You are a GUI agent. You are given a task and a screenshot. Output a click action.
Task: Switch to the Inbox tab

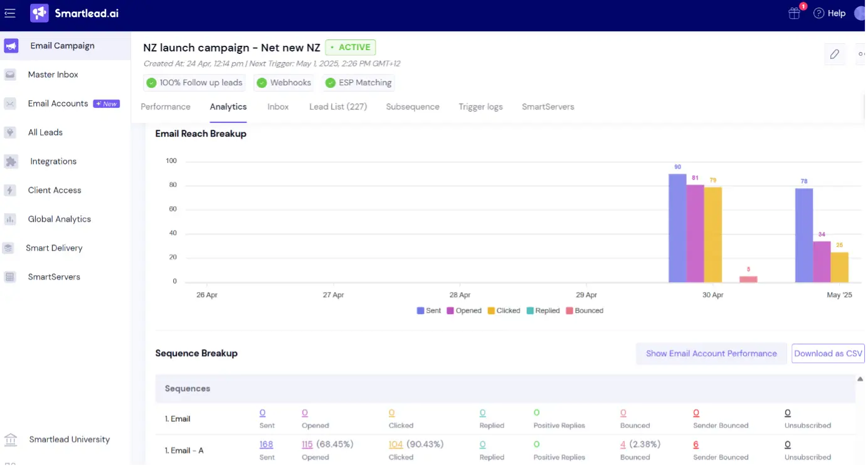click(x=278, y=107)
